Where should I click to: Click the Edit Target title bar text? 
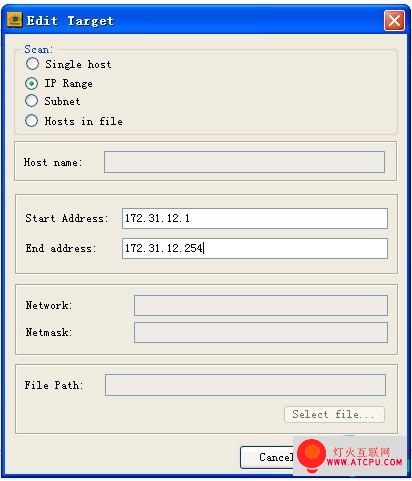click(70, 21)
